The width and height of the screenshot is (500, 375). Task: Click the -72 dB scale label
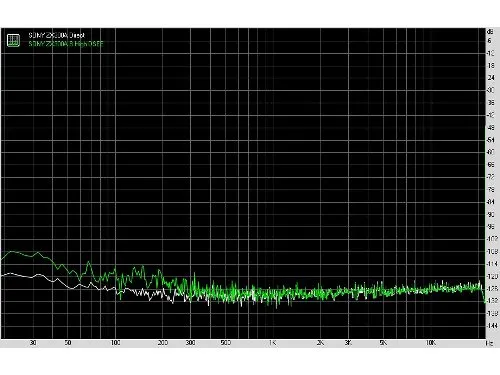point(491,177)
